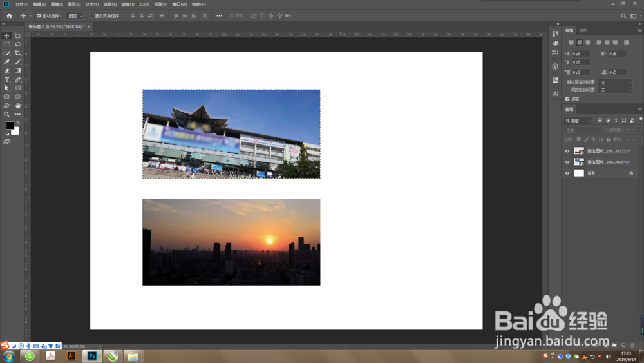Select the Eraser tool
Image resolution: width=644 pixels, height=363 pixels.
click(6, 71)
